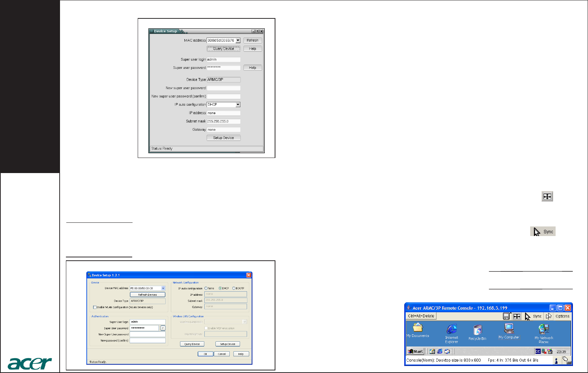Click Help in Device Setup 1.2.1 bottom row
The width and height of the screenshot is (588, 373).
coord(241,354)
